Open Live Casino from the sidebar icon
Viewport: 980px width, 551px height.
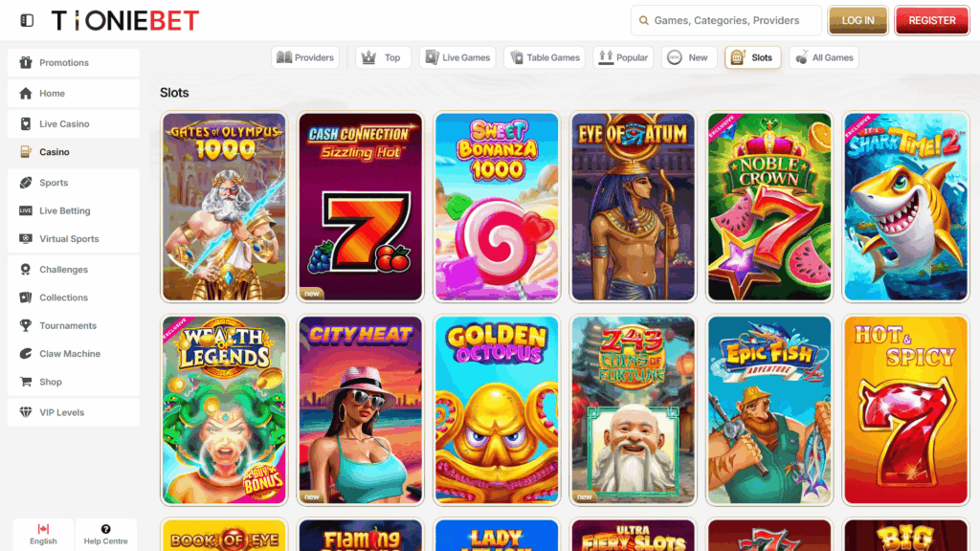coord(24,122)
